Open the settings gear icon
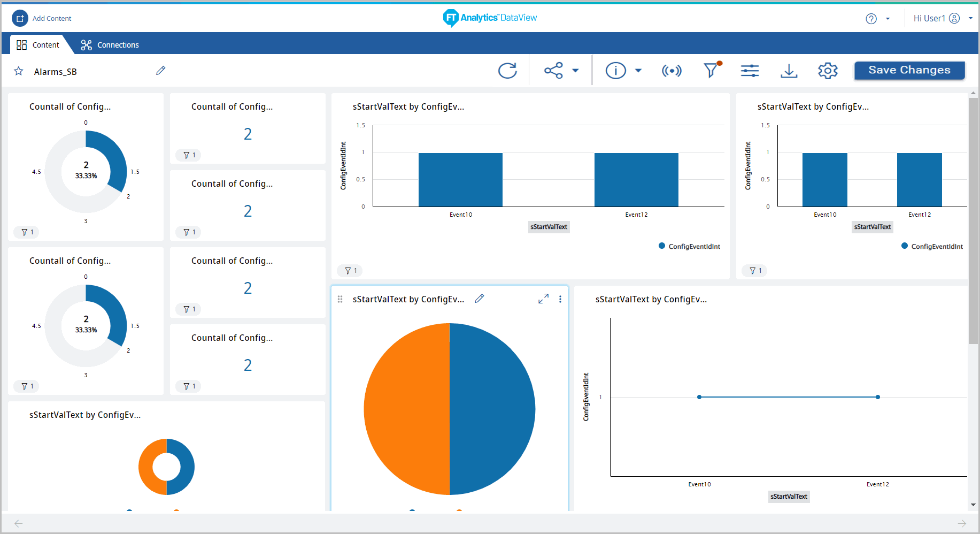 [828, 71]
